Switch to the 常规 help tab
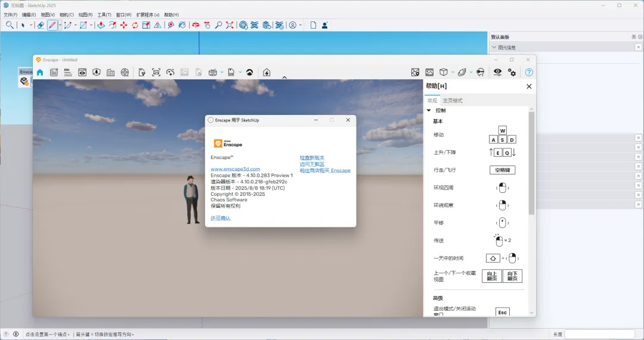The height and width of the screenshot is (340, 644). pos(432,101)
